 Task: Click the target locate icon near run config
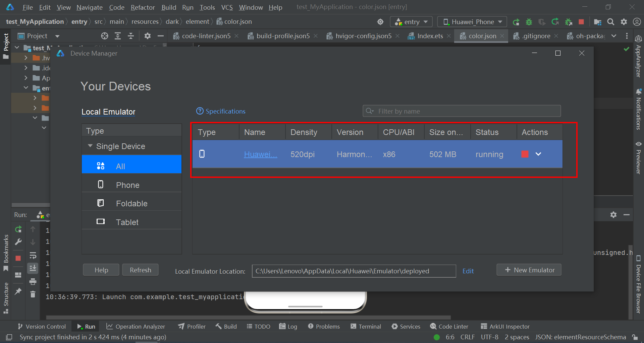point(380,22)
